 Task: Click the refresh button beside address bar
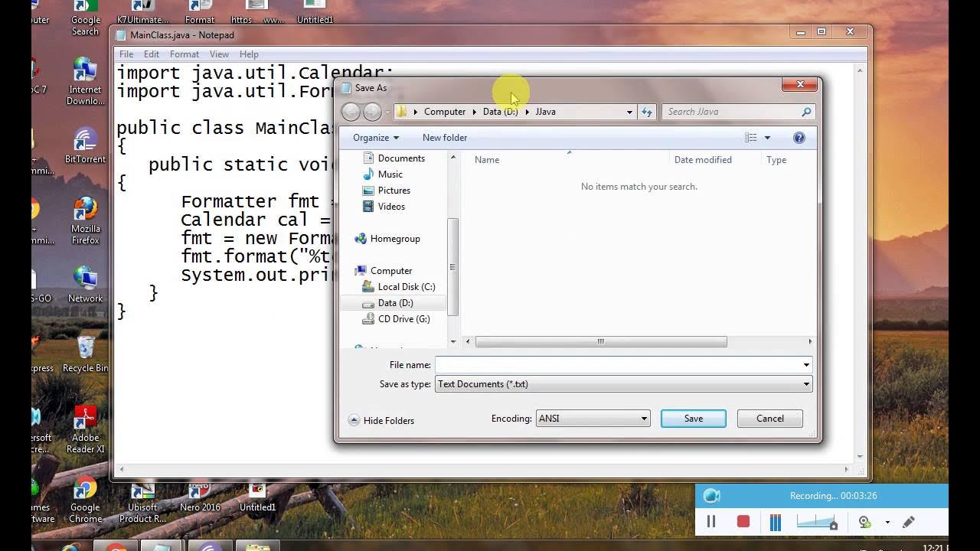647,112
